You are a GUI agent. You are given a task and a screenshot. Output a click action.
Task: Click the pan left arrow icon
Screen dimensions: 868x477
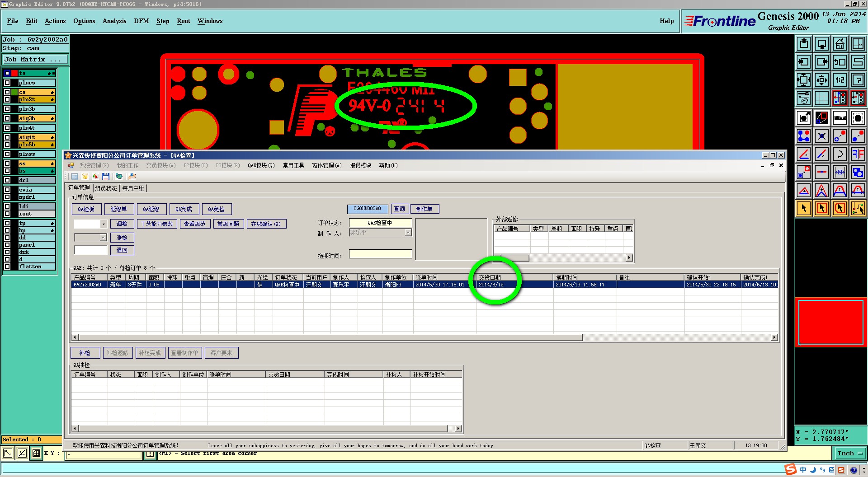point(804,62)
